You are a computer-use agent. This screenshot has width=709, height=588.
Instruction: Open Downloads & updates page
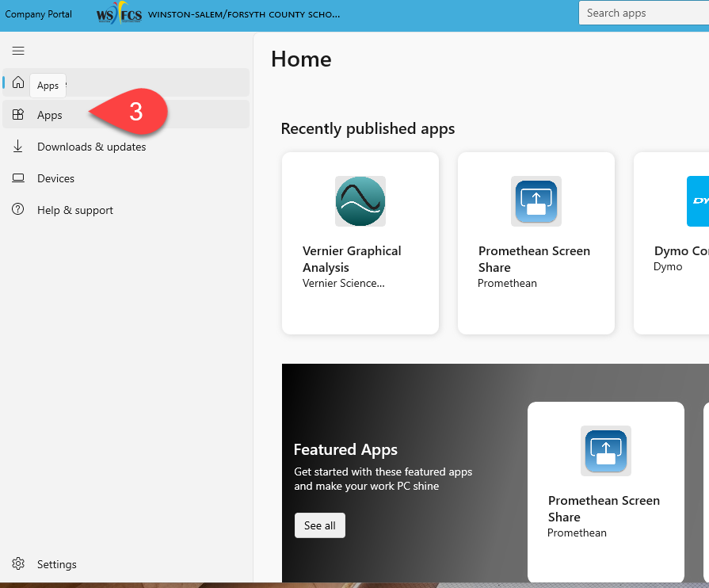tap(126, 147)
